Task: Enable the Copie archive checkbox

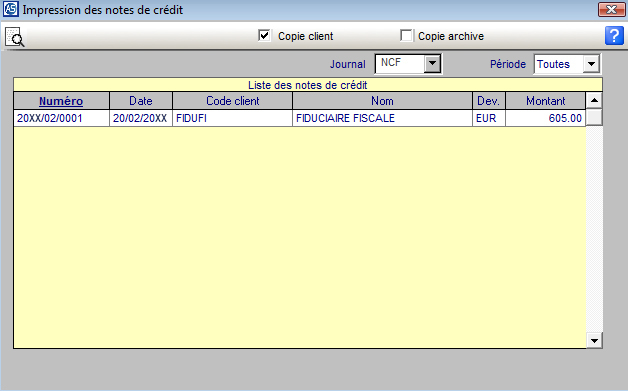Action: tap(406, 36)
